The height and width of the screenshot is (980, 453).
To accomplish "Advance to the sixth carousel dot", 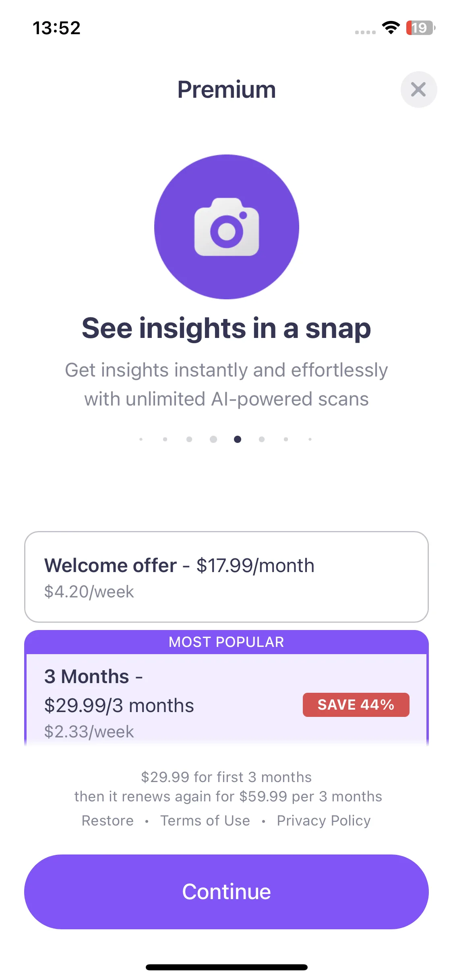I will (x=262, y=439).
